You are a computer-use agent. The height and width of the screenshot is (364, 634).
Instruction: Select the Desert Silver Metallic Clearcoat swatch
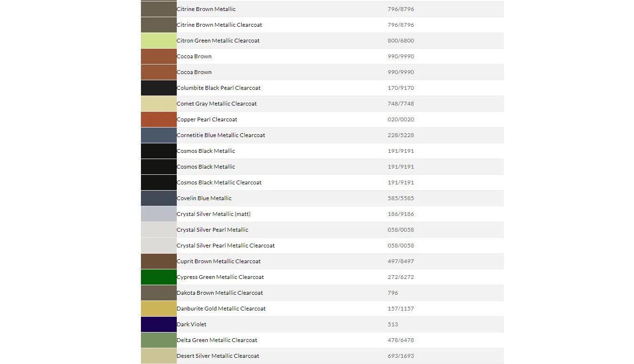(x=159, y=356)
